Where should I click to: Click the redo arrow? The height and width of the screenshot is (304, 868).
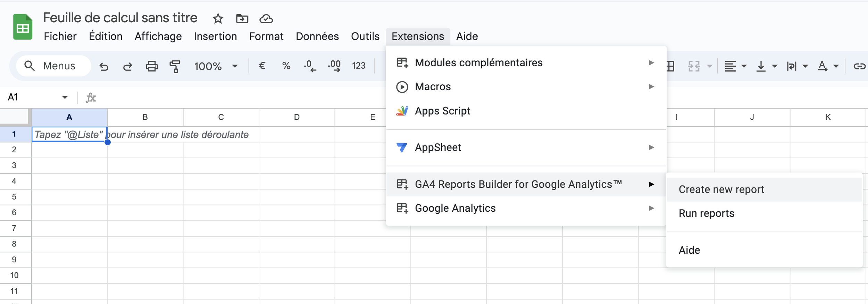click(x=127, y=66)
